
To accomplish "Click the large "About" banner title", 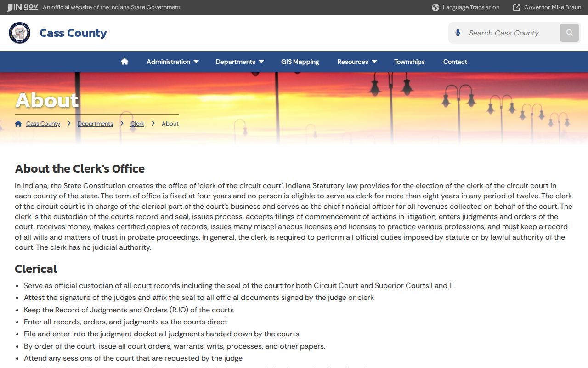I will [x=47, y=100].
